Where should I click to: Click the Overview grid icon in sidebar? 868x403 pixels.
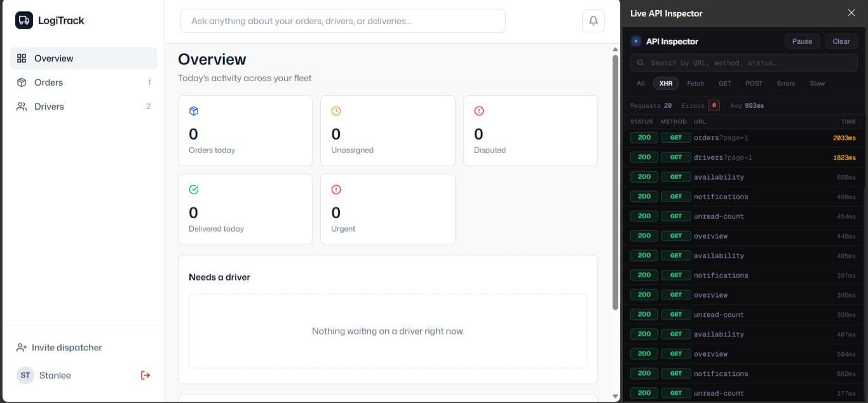(x=22, y=58)
